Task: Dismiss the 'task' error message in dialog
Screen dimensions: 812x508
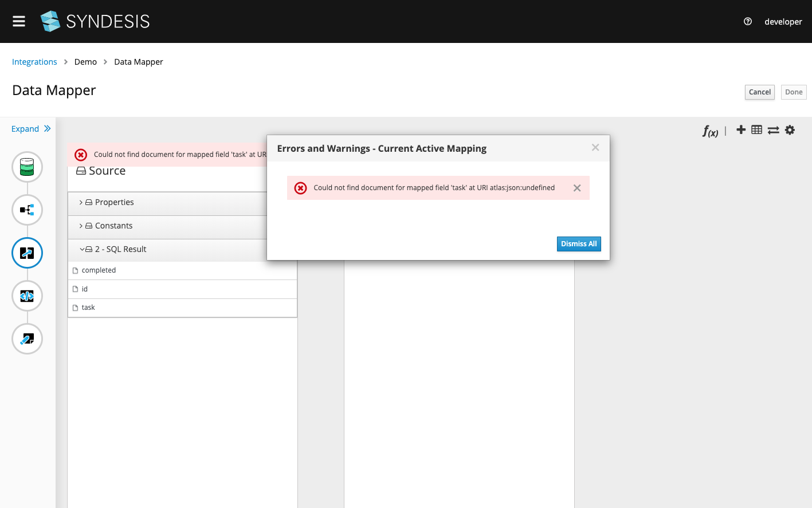Action: (x=577, y=188)
